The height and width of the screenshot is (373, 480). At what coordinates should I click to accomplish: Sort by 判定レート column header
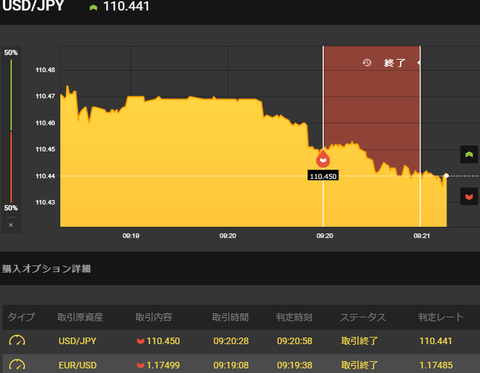[x=441, y=317]
